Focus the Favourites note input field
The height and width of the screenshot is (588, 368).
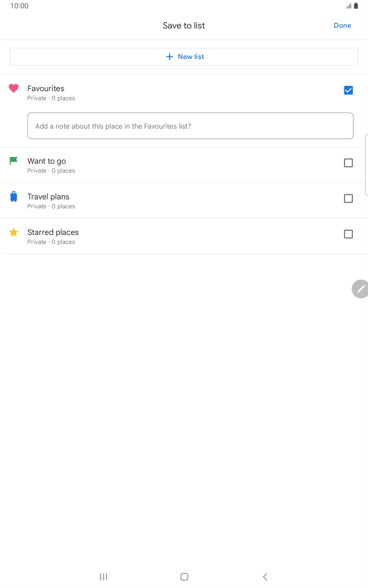[x=191, y=125]
